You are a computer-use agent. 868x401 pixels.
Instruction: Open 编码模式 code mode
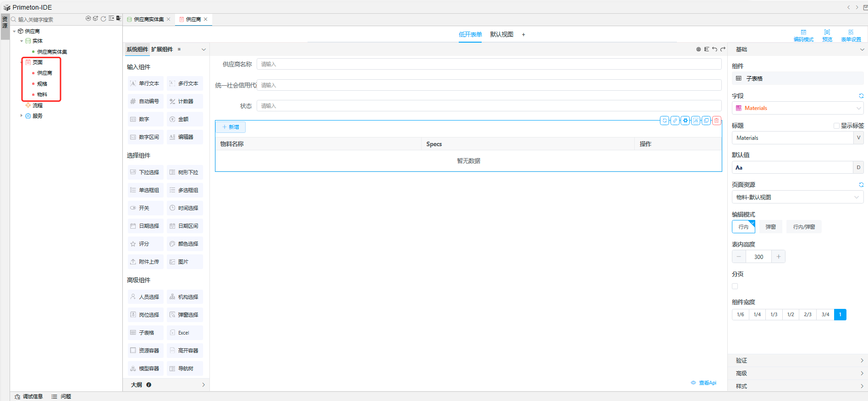point(803,36)
